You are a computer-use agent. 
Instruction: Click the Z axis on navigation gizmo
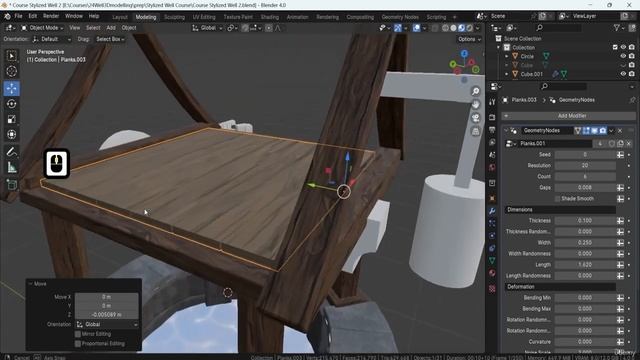click(464, 54)
